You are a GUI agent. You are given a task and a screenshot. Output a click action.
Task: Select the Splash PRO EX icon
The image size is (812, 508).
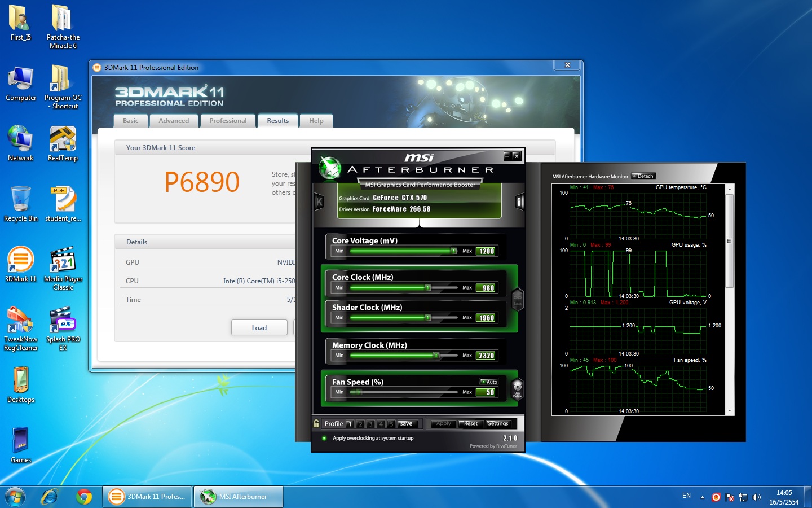pyautogui.click(x=63, y=329)
